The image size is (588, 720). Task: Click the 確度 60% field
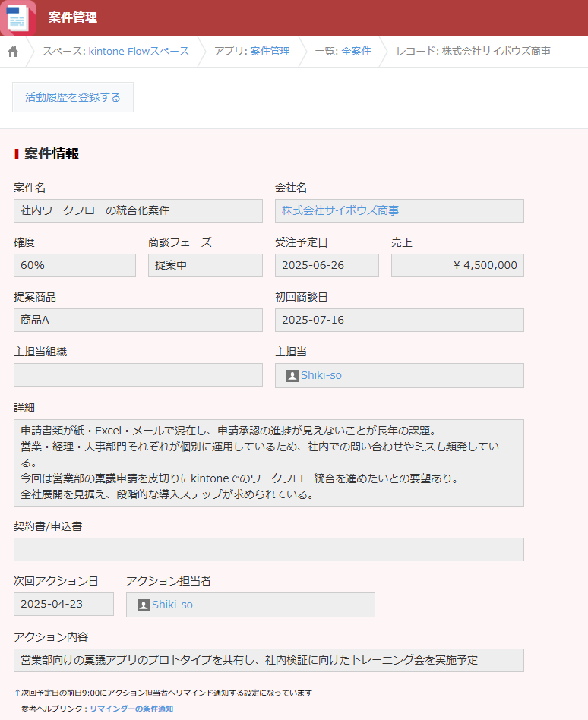(74, 265)
